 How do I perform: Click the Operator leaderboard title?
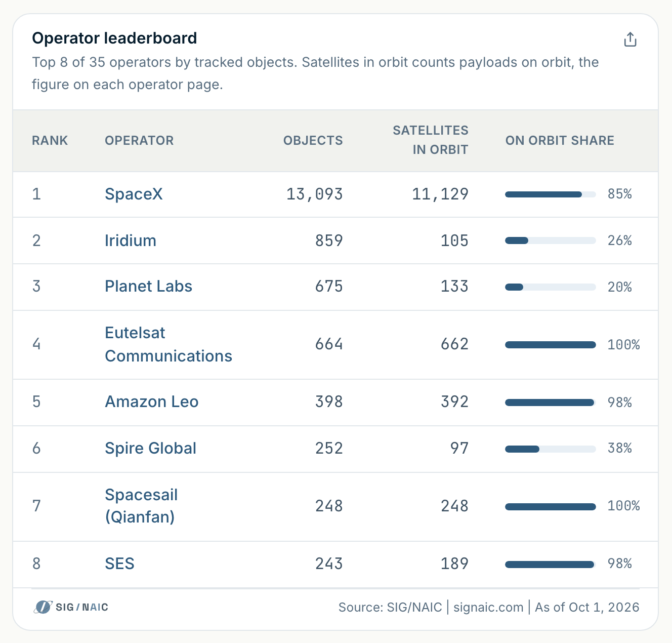[x=114, y=38]
